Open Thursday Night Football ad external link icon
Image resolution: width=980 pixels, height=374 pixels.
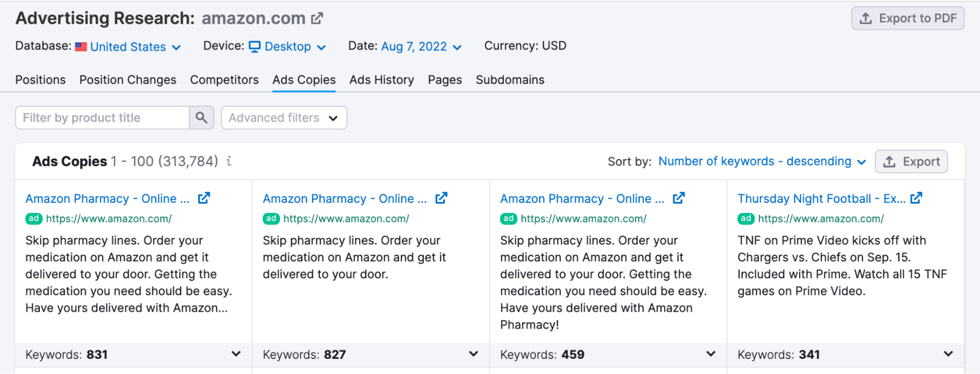(x=916, y=198)
